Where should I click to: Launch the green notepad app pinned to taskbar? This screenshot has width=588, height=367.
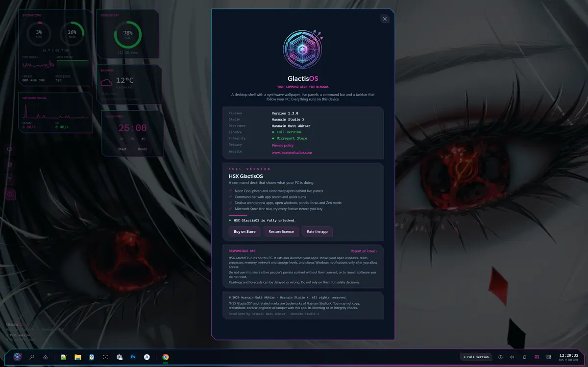(64, 357)
